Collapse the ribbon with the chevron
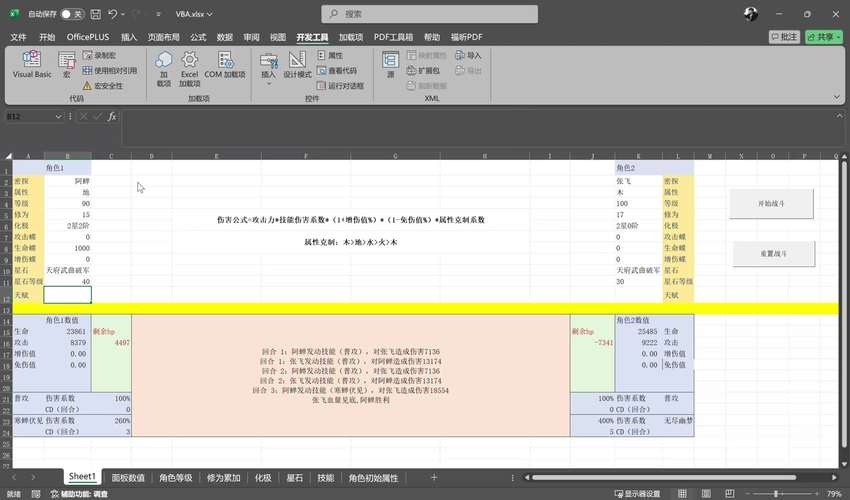 click(x=837, y=97)
